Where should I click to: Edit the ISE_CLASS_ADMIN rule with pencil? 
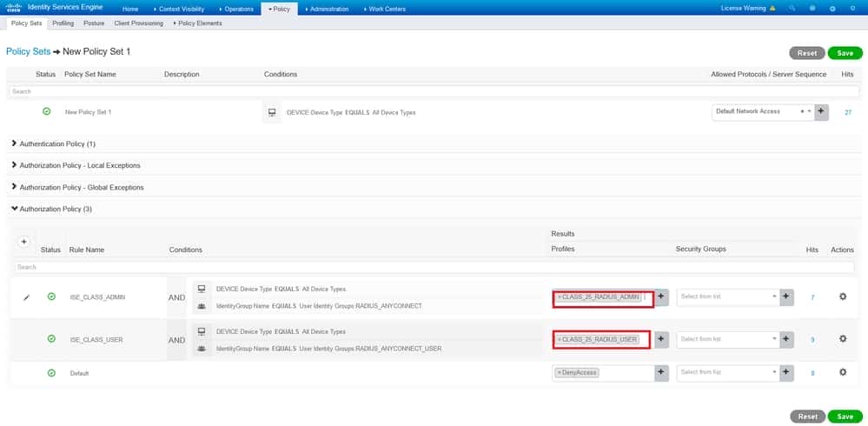[x=26, y=297]
